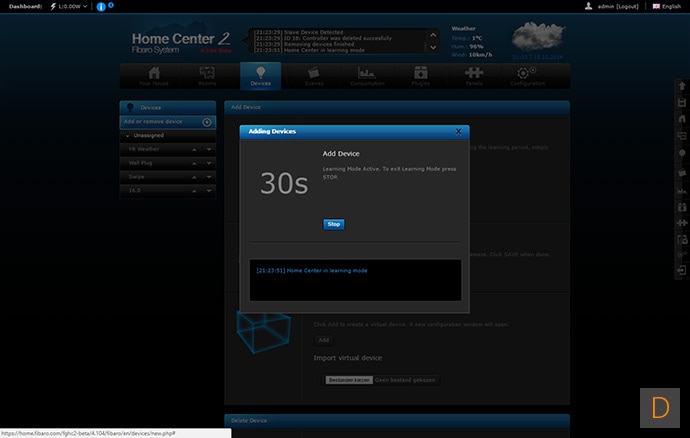Open the English language selector

tap(667, 7)
